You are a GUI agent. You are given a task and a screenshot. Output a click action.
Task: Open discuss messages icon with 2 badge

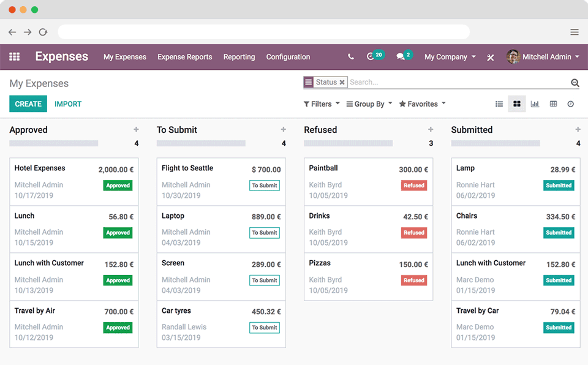coord(401,57)
